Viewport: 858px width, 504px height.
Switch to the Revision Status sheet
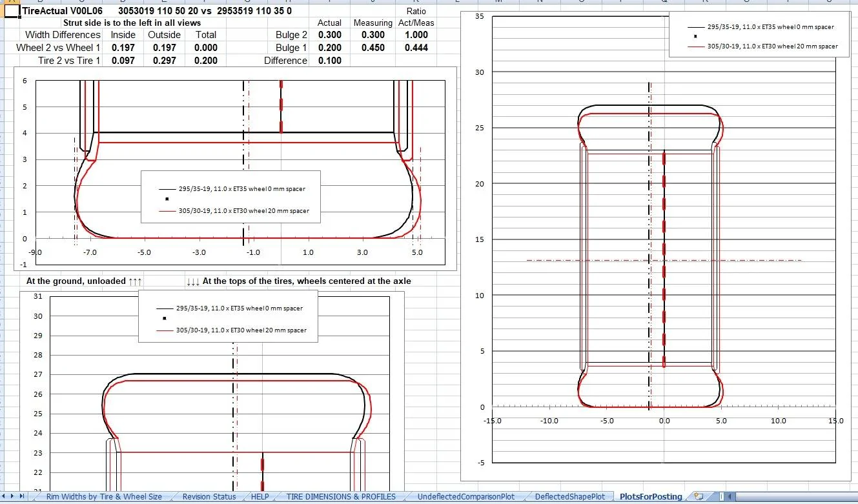(x=209, y=497)
